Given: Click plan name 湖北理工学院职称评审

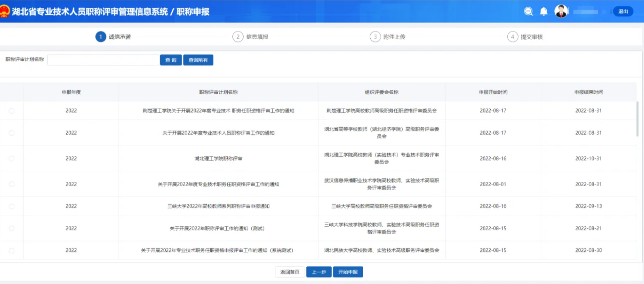Looking at the screenshot, I should (x=218, y=158).
